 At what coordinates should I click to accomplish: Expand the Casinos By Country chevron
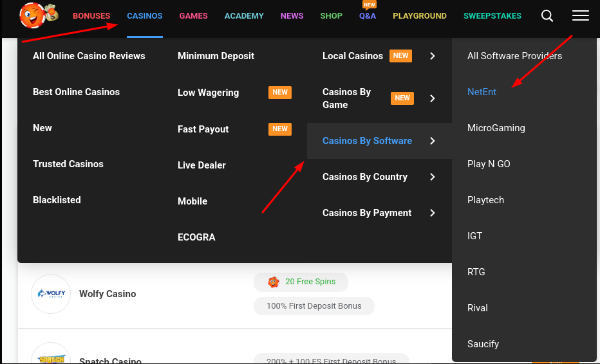coord(433,177)
